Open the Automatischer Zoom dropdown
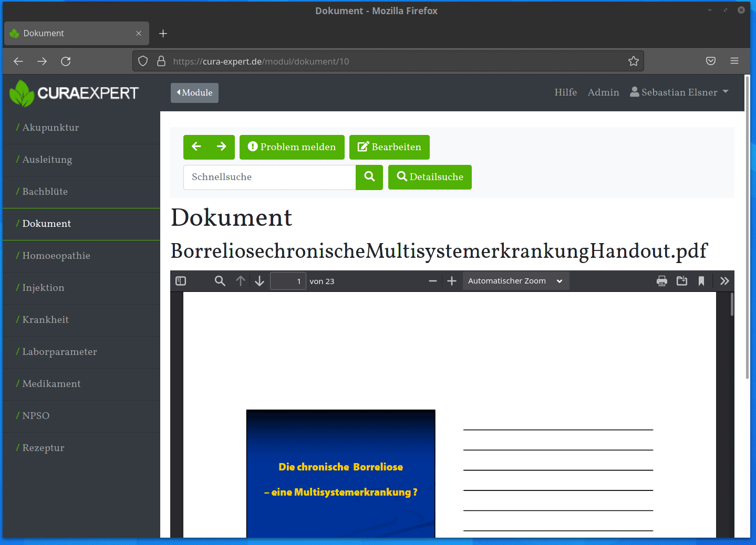The height and width of the screenshot is (545, 756). [515, 280]
